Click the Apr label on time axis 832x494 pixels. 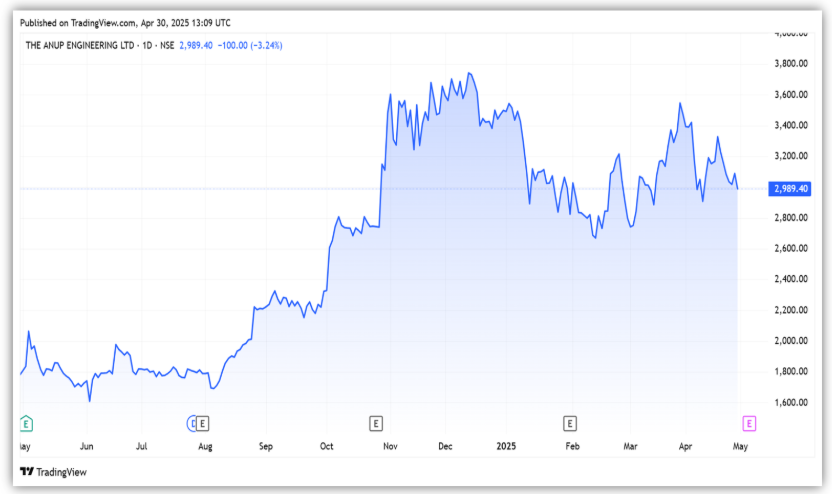(684, 446)
